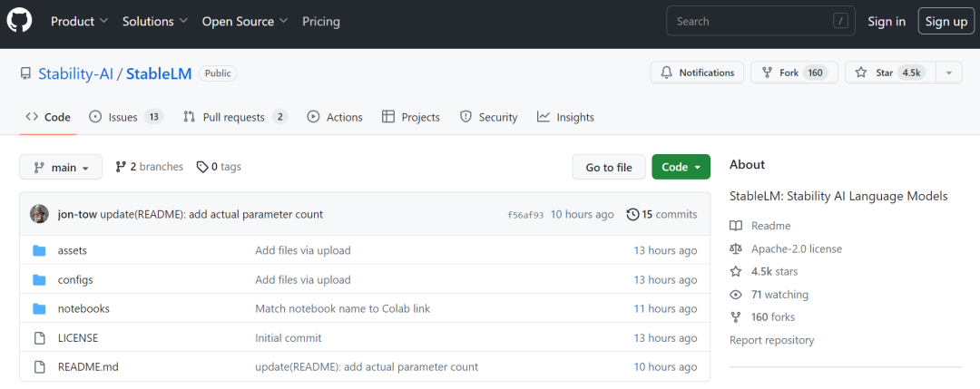Expand the star list dropdown arrow
The image size is (980, 389).
948,73
